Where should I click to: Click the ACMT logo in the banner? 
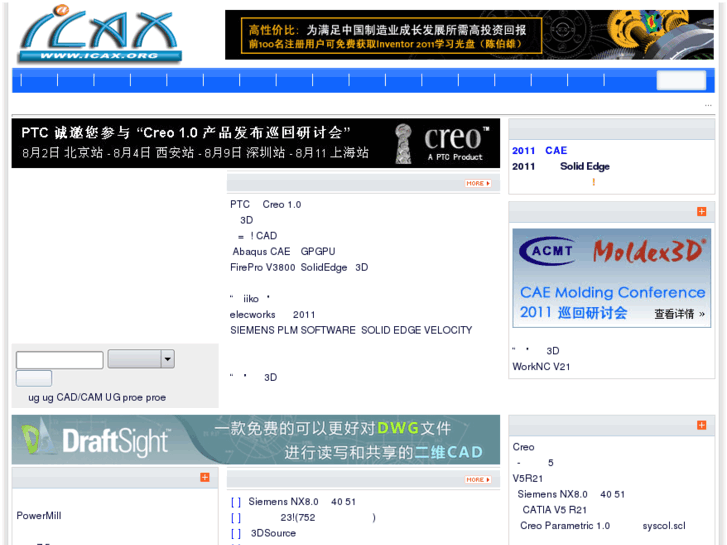pos(548,251)
